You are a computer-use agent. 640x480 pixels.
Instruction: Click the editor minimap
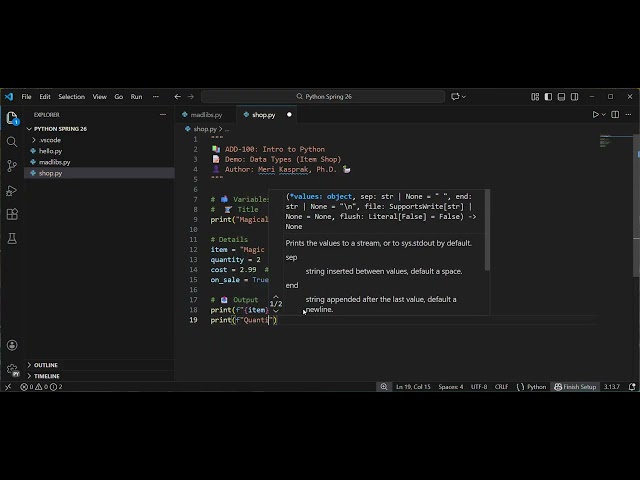tap(607, 142)
